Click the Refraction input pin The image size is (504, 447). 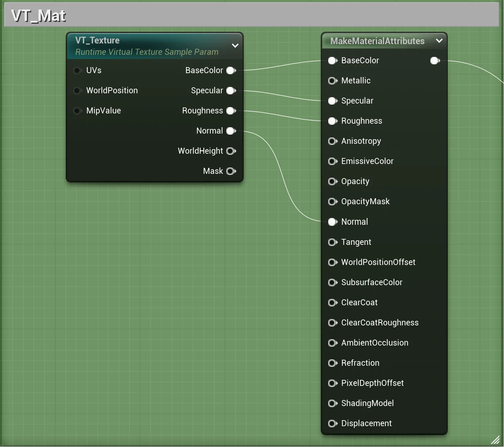pyautogui.click(x=333, y=363)
